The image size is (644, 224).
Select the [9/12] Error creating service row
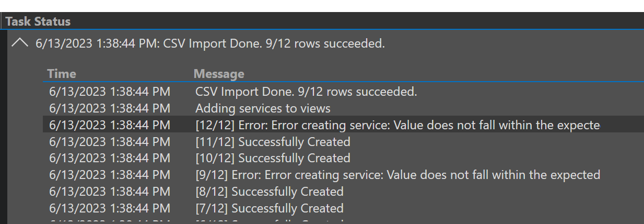[343, 175]
